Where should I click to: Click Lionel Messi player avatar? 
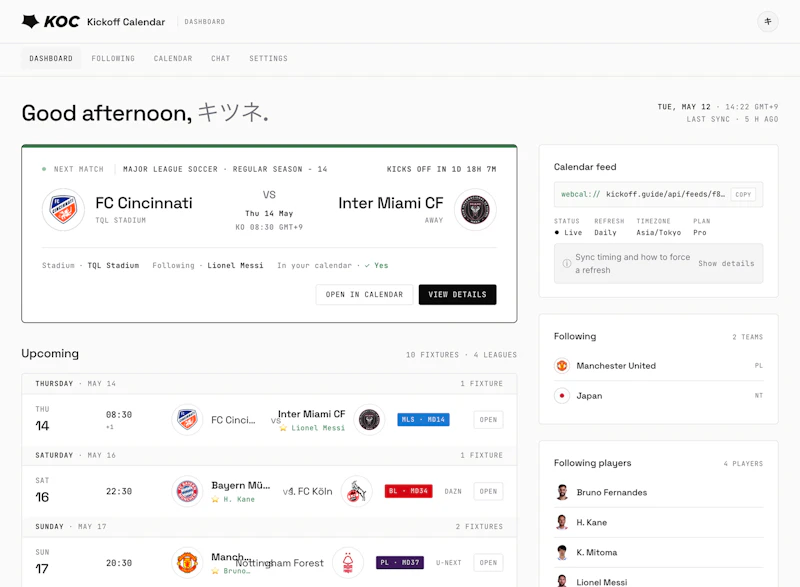click(562, 581)
